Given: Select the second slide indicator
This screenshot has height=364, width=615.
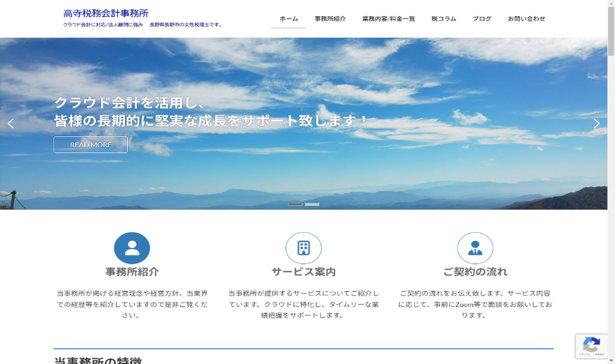Looking at the screenshot, I should click(x=312, y=205).
